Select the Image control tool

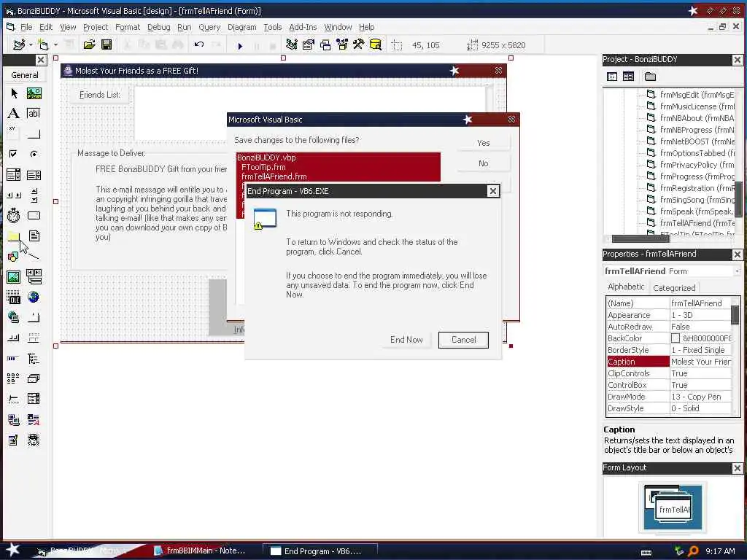click(x=14, y=276)
